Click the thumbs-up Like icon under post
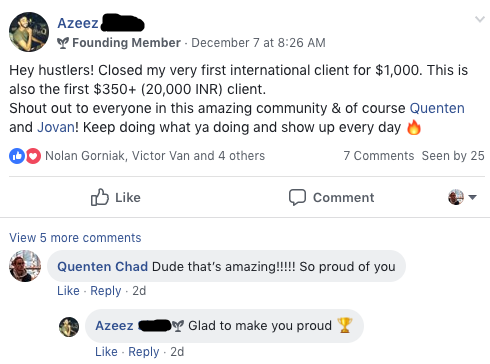 [x=100, y=197]
